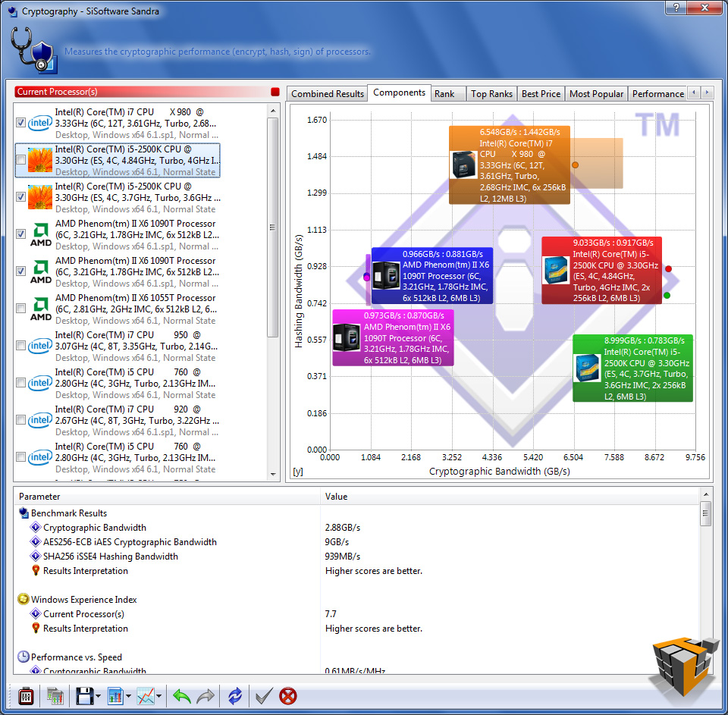
Task: Click the red data point on the chart
Action: pos(669,269)
